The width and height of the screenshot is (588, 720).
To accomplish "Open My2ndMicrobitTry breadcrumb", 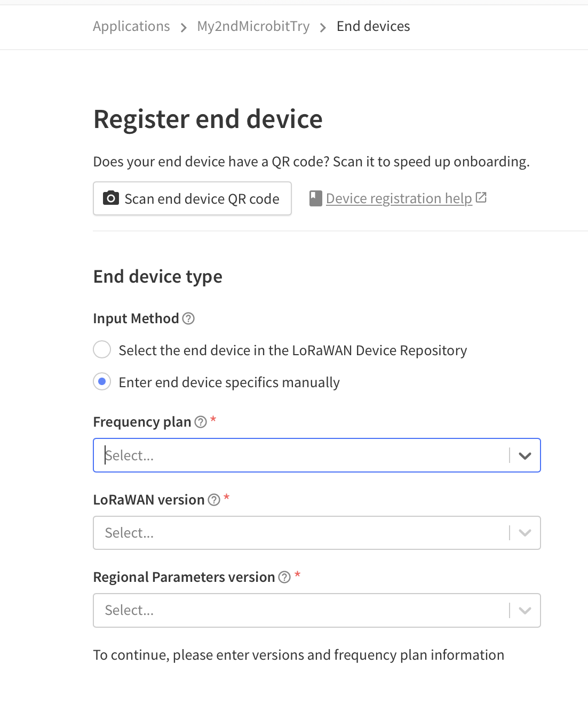I will pyautogui.click(x=253, y=26).
